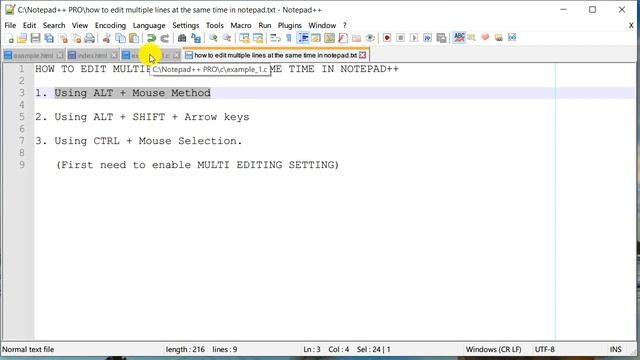Open the ? help menu
The height and width of the screenshot is (360, 640).
344,25
